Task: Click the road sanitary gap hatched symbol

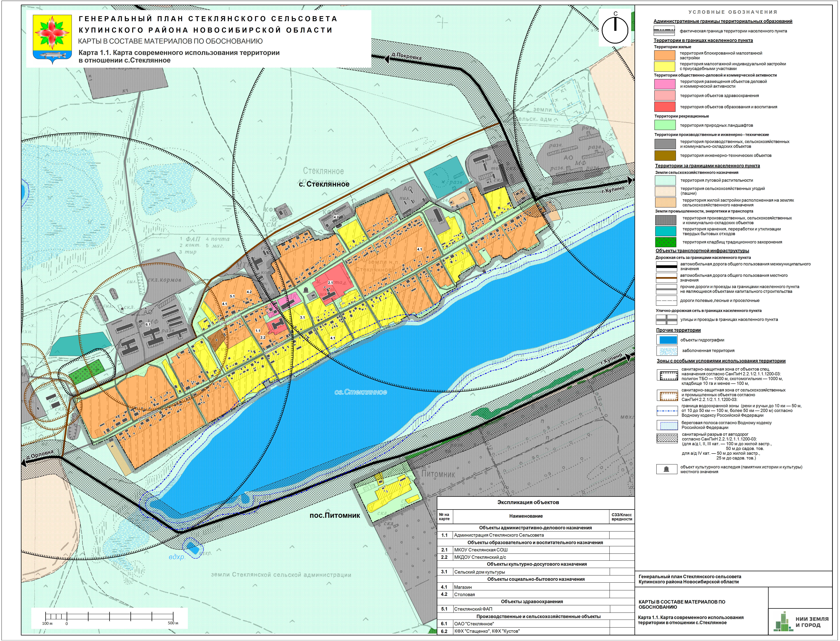Action: 667,438
